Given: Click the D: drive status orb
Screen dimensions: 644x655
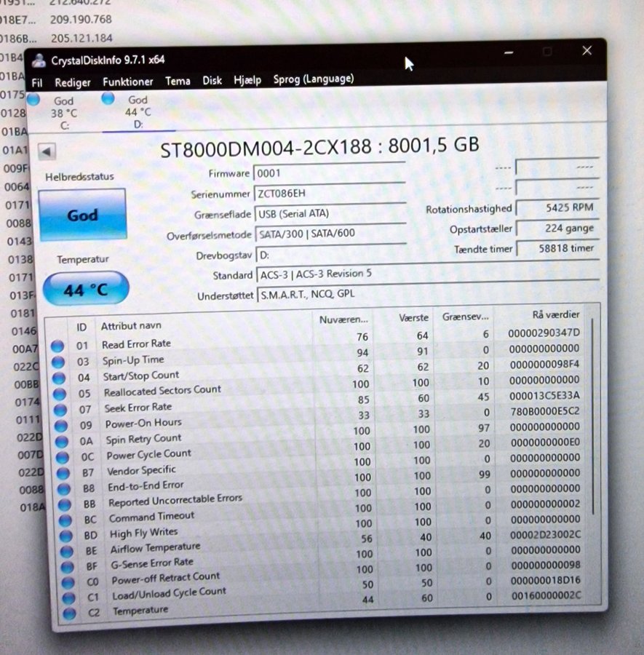Looking at the screenshot, I should (x=108, y=99).
